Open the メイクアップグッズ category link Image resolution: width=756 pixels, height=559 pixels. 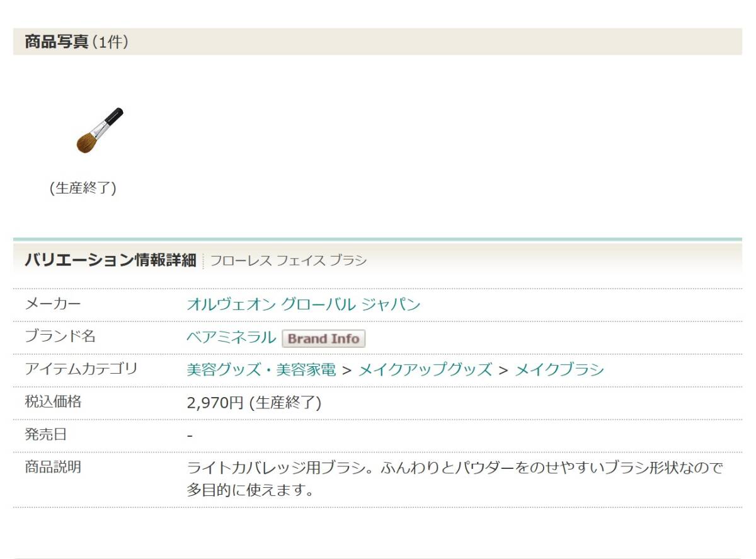pyautogui.click(x=425, y=370)
